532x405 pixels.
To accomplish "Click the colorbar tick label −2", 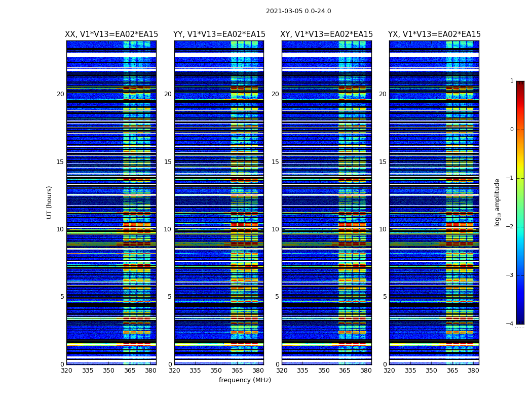I will 511,227.
